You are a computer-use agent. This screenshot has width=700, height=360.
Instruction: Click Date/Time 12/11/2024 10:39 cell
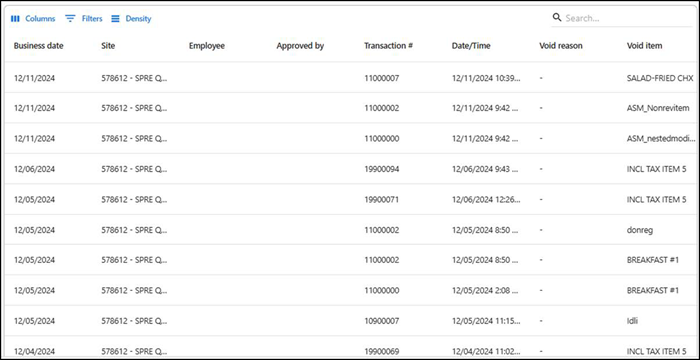486,78
